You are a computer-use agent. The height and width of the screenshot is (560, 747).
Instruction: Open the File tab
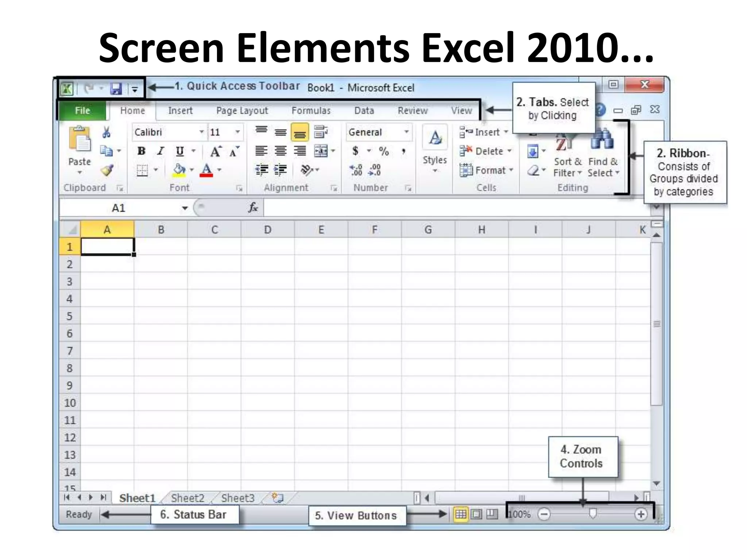(82, 110)
